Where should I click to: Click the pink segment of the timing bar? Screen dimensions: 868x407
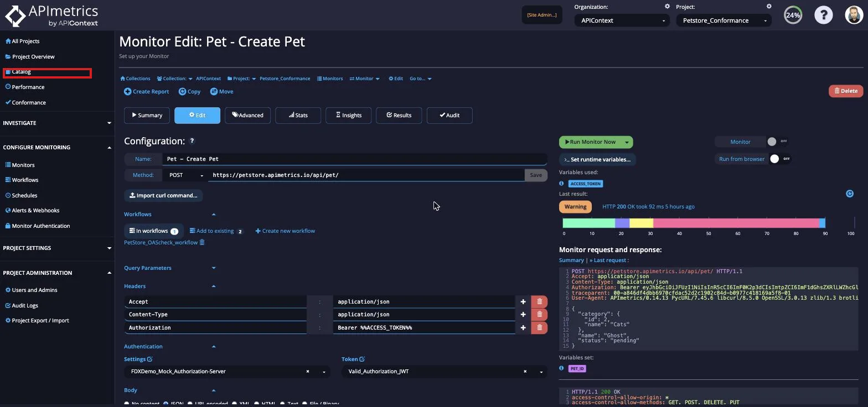tap(736, 223)
